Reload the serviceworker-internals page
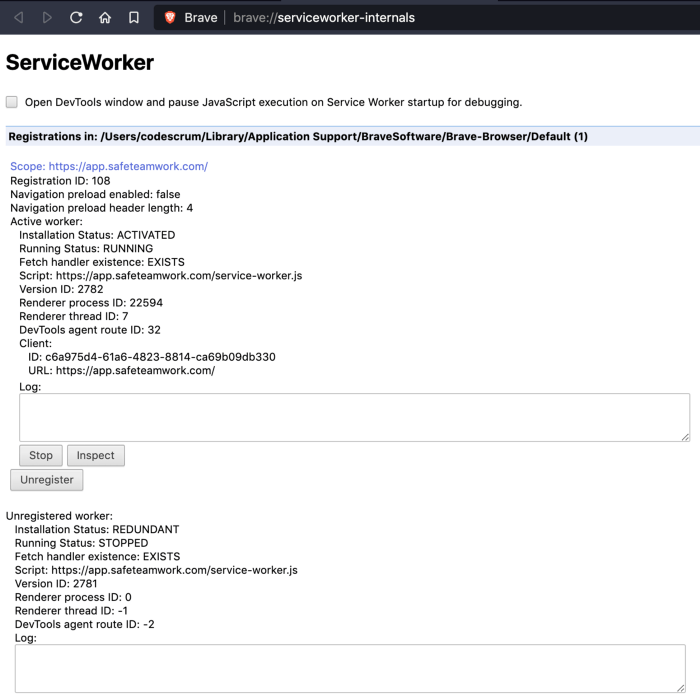 coord(76,18)
